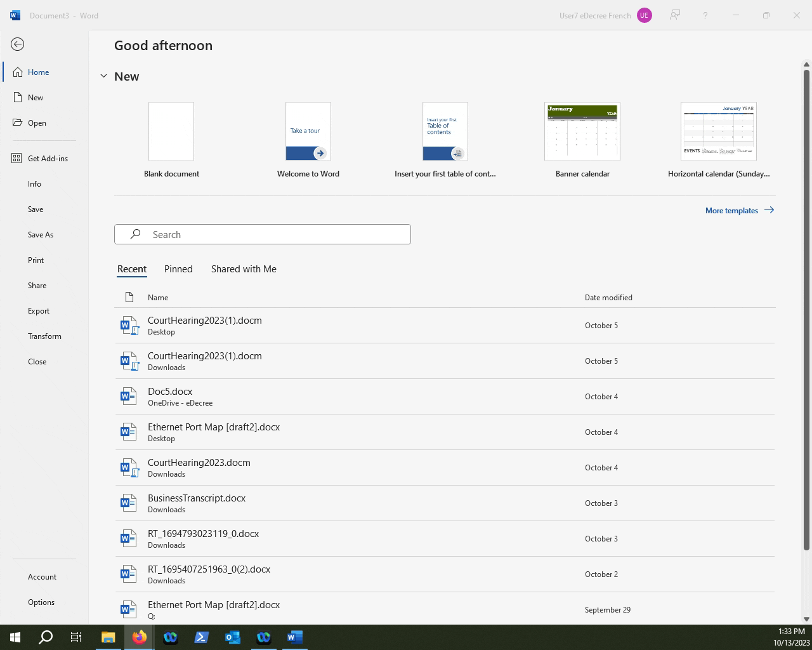This screenshot has width=812, height=650.
Task: Click the Word file icon beside Doc5.docx
Action: click(129, 397)
